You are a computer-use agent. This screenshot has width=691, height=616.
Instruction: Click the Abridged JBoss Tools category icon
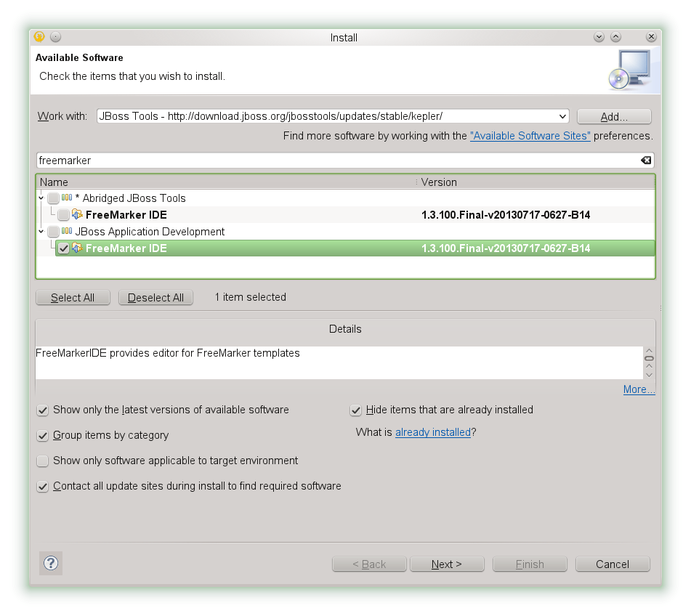[x=67, y=198]
